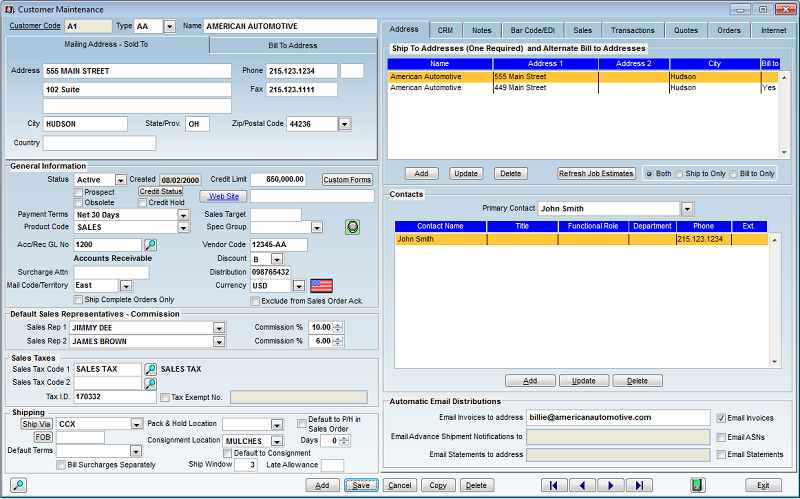
Task: Click the Email Invoices to address field
Action: point(618,417)
